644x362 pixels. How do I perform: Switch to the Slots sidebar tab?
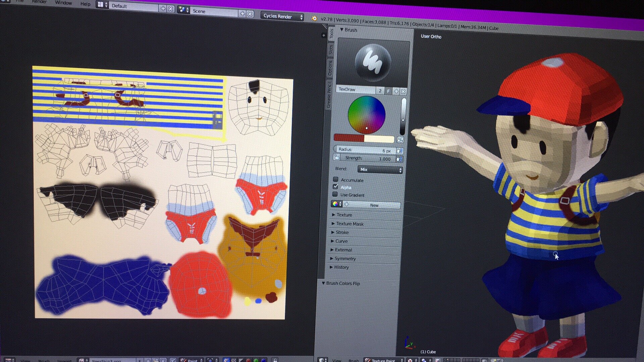(331, 50)
